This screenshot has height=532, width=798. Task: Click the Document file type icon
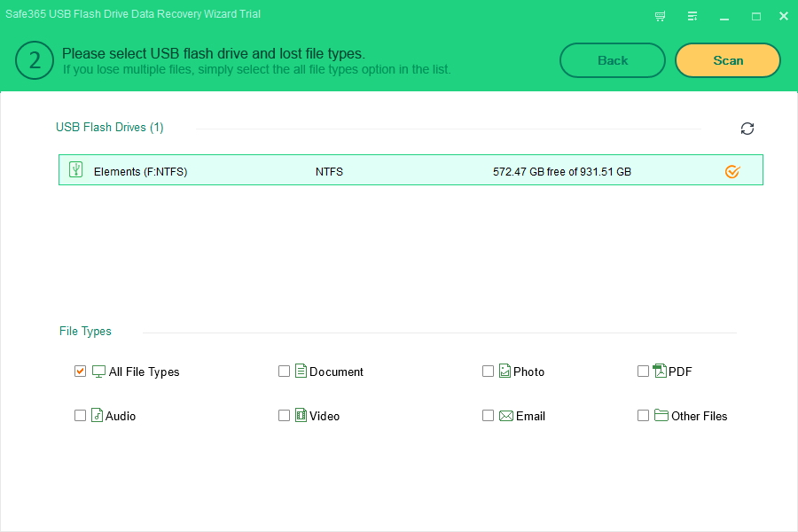301,371
